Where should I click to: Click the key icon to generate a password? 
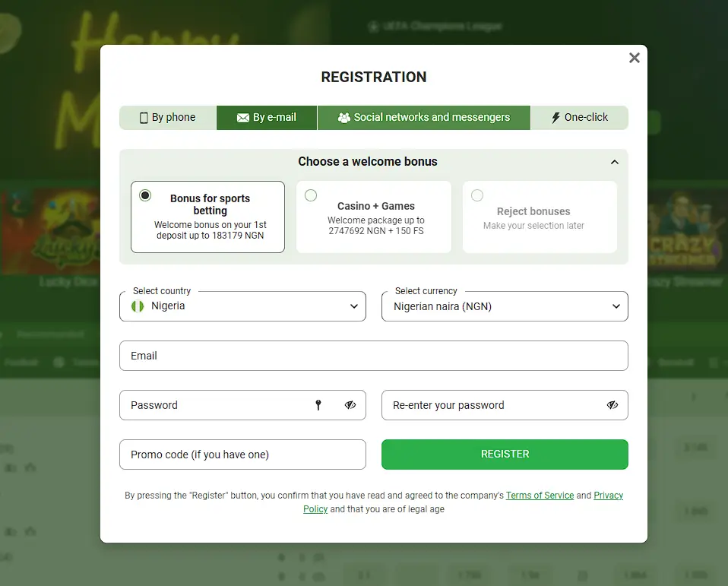click(318, 405)
